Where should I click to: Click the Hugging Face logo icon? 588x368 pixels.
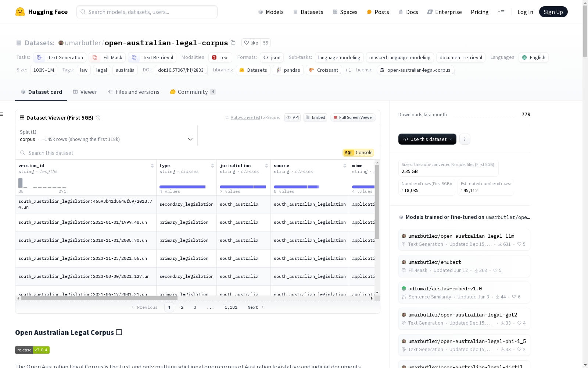(x=20, y=12)
